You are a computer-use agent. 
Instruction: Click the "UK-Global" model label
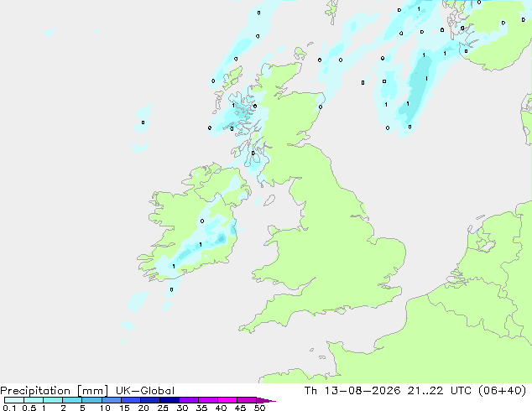tap(145, 391)
